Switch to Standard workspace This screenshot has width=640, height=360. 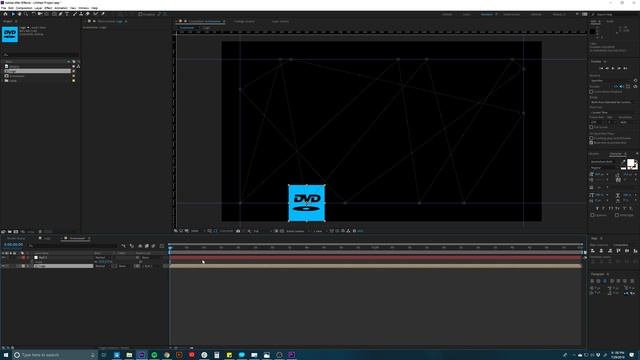[487, 14]
